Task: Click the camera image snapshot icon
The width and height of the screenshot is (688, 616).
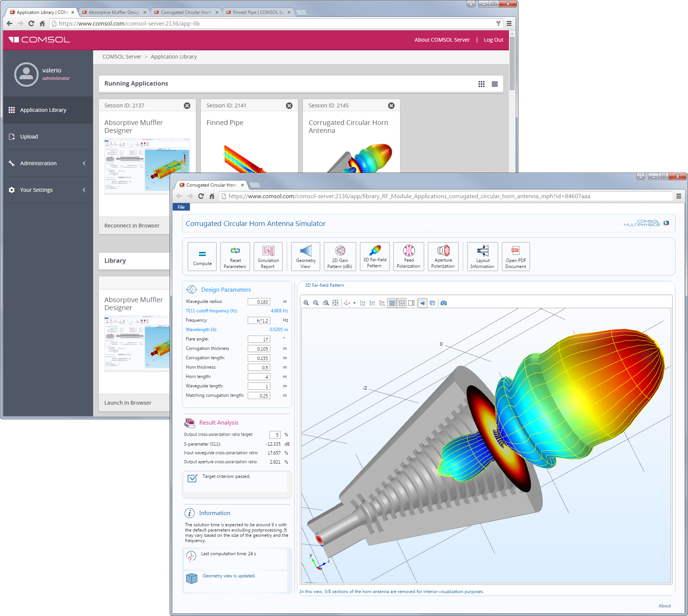Action: coord(444,303)
